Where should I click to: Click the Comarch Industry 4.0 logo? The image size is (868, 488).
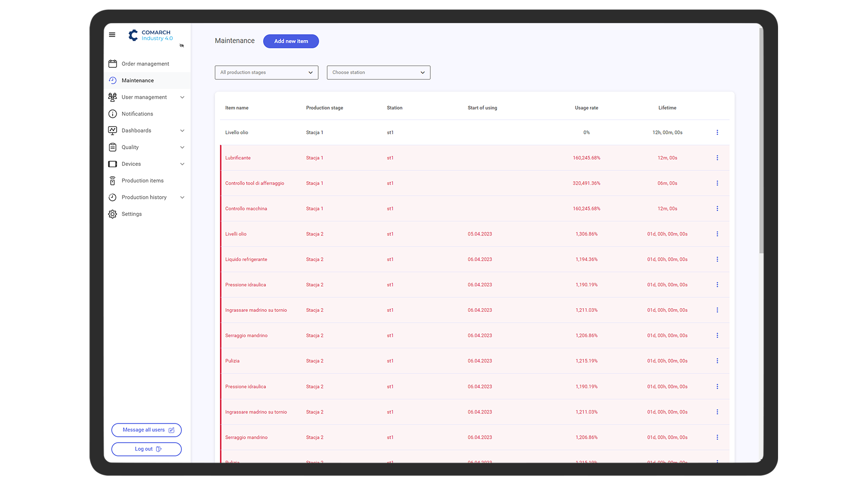(x=151, y=35)
